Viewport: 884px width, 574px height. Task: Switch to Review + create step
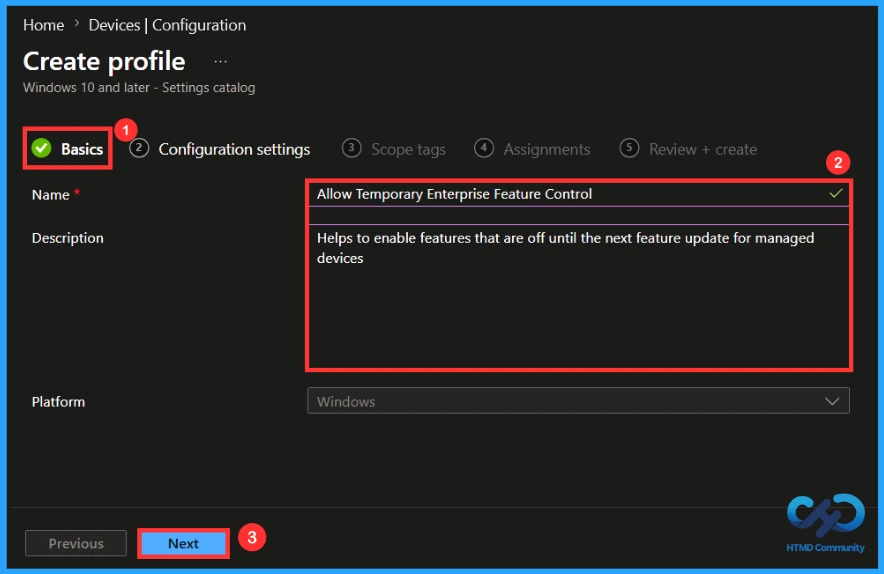point(688,149)
